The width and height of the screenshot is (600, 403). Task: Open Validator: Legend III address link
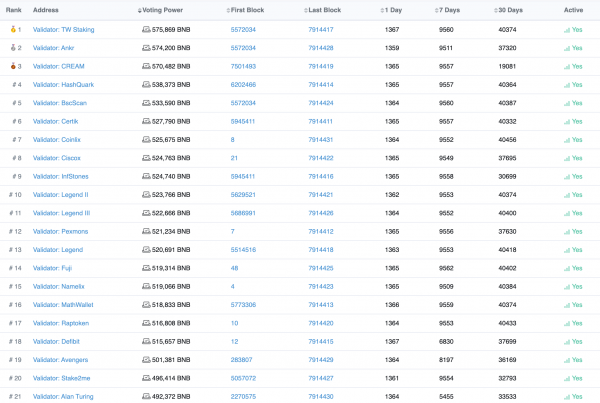point(61,213)
